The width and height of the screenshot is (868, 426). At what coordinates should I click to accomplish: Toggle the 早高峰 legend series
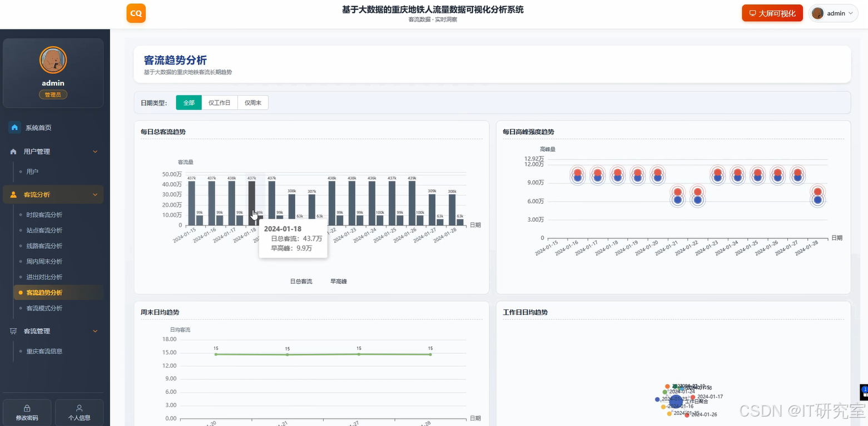tap(339, 282)
